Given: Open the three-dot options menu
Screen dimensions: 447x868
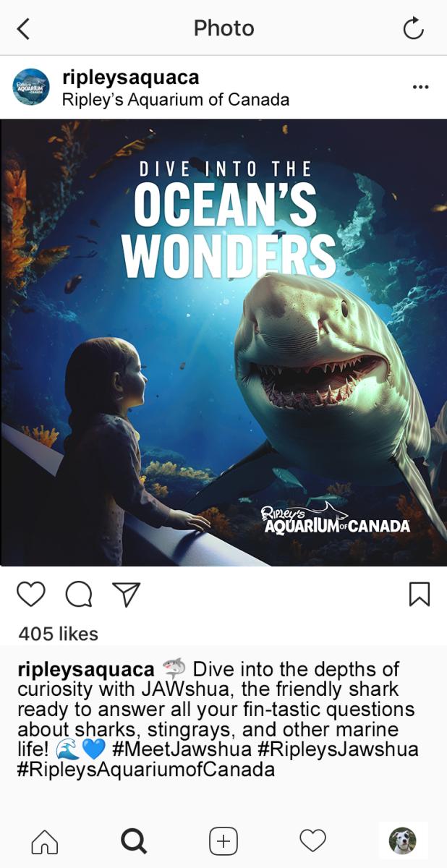Looking at the screenshot, I should pos(420,87).
